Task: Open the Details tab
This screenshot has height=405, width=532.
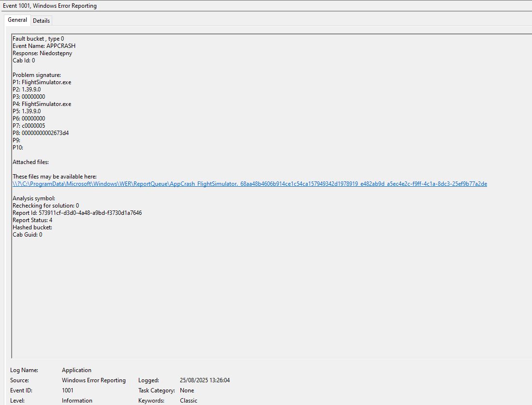Action: [42, 21]
